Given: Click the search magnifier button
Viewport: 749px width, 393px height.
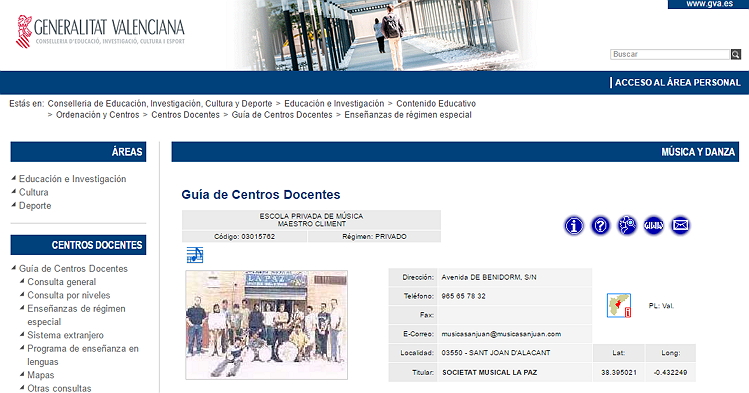Looking at the screenshot, I should [x=736, y=54].
